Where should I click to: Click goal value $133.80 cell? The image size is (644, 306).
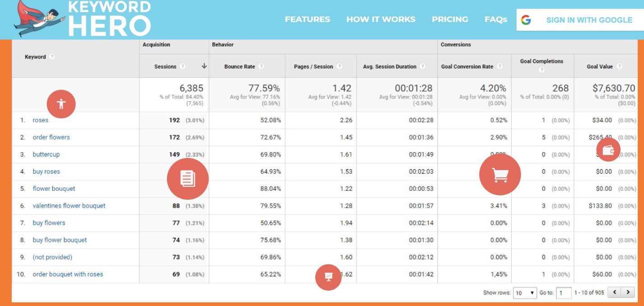600,206
